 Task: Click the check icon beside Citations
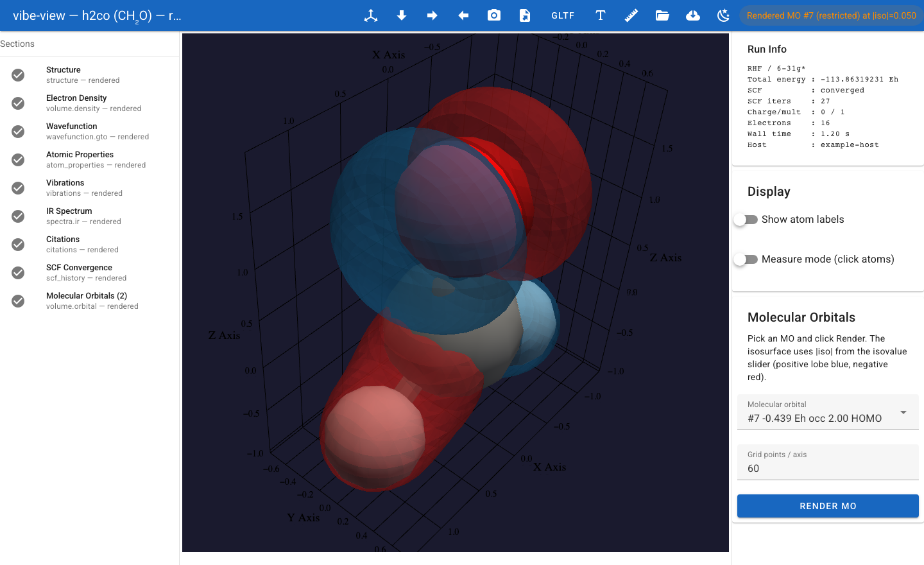coord(18,245)
